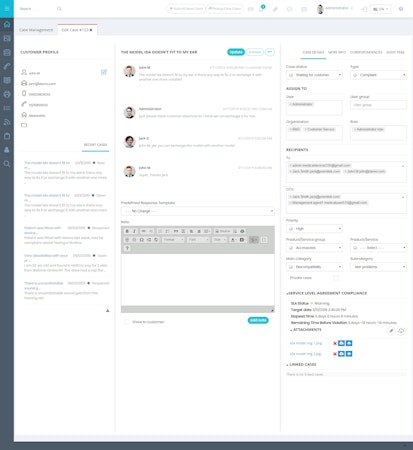Open the first attachment file link
Screen dimensions: 413x450
(306, 343)
